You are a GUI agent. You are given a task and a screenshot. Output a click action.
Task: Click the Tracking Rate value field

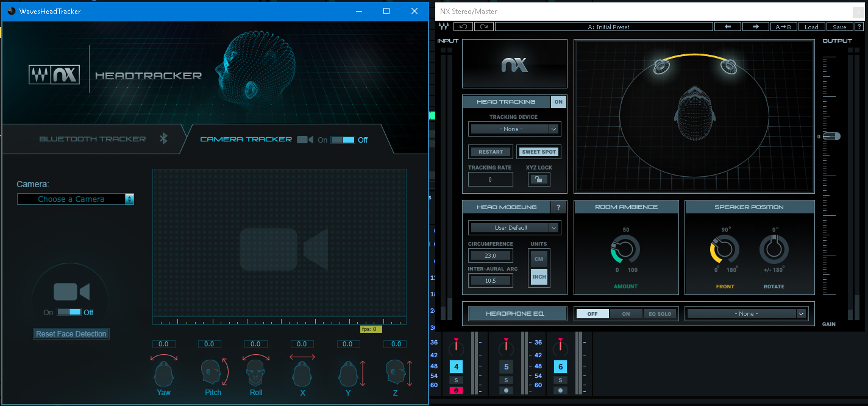[490, 180]
